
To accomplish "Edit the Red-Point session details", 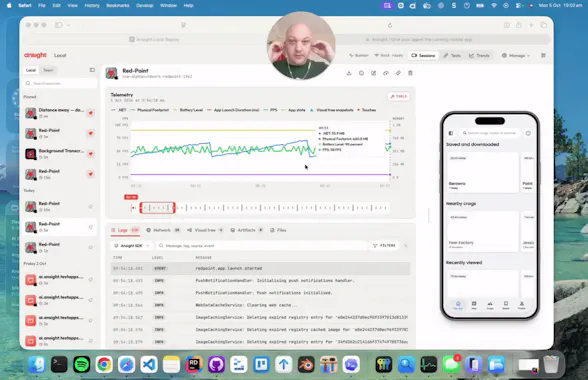I will coord(374,73).
